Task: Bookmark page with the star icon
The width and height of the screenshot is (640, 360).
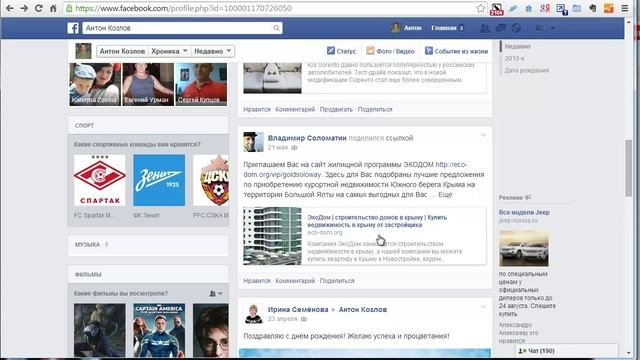Action: [481, 8]
